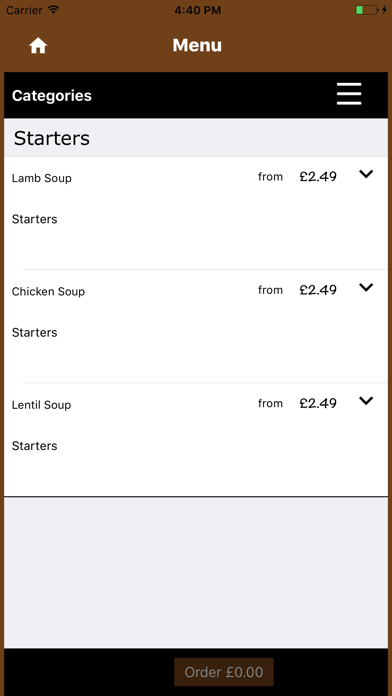Tap the battery icon in the status bar
The height and width of the screenshot is (696, 392).
click(367, 10)
